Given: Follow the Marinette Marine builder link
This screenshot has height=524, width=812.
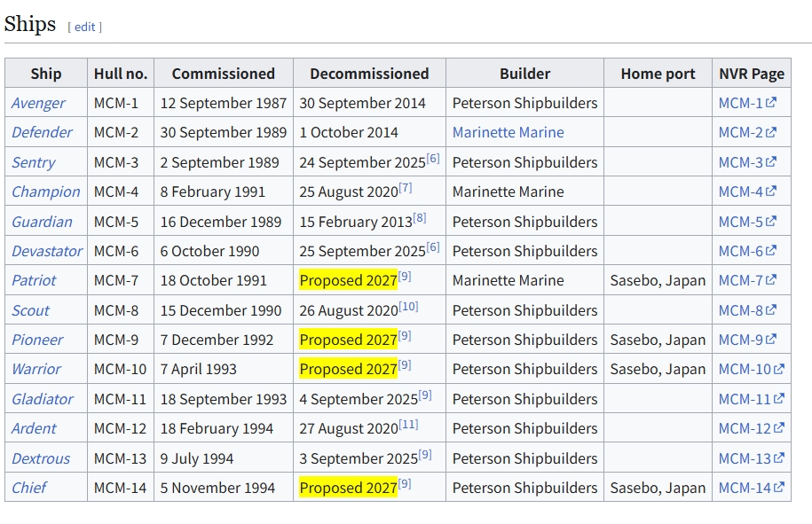Looking at the screenshot, I should (x=508, y=132).
